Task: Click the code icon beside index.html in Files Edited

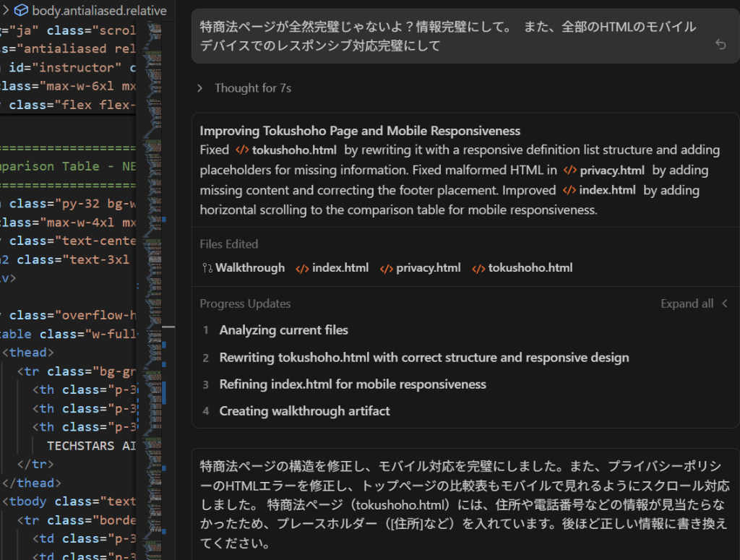Action: tap(301, 268)
